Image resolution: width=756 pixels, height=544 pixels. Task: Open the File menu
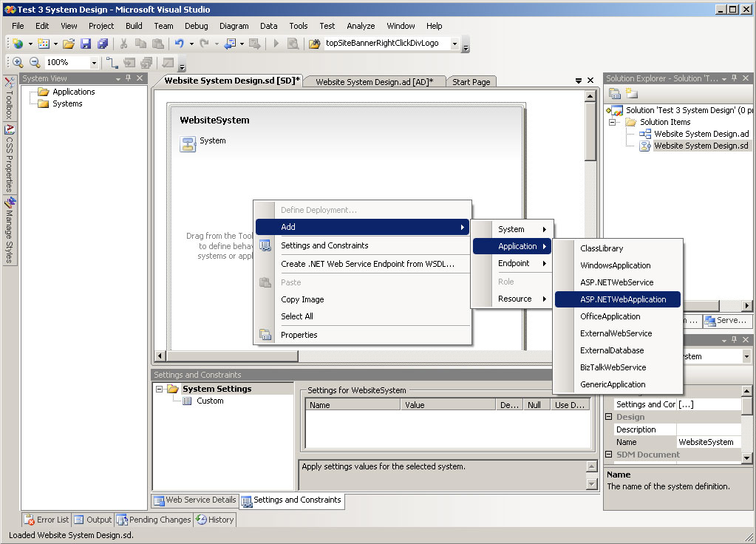tap(18, 26)
